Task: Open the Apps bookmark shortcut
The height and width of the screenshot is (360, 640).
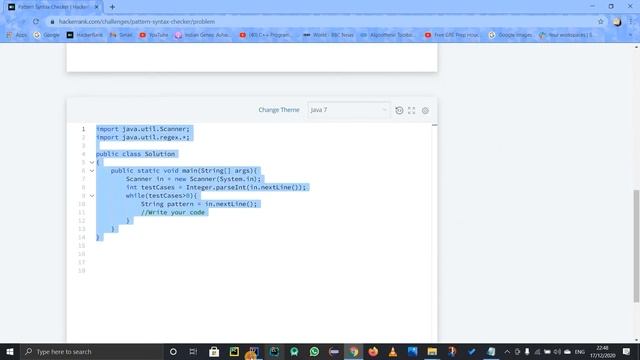Action: click(x=17, y=35)
